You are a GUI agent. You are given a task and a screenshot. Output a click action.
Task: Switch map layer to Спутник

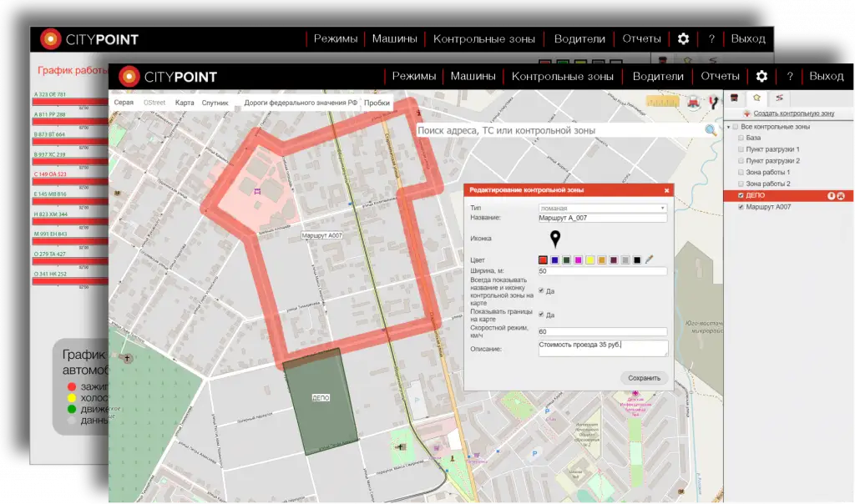tap(215, 103)
